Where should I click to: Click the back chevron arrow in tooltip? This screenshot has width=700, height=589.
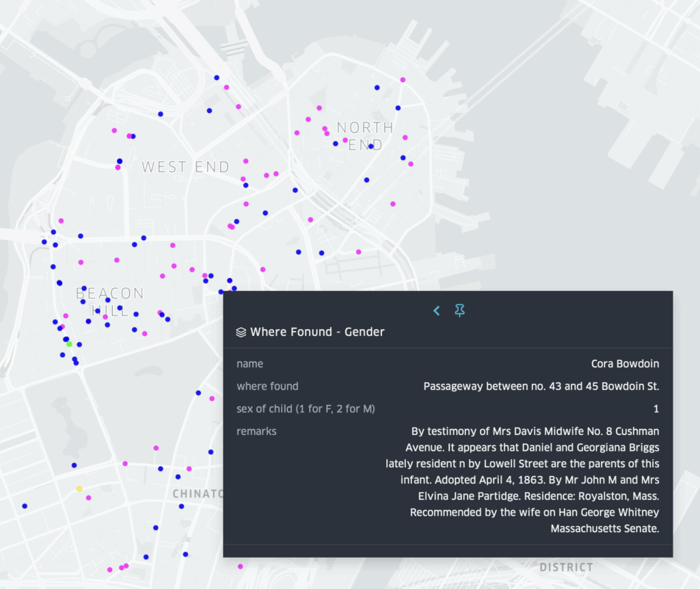tap(437, 311)
